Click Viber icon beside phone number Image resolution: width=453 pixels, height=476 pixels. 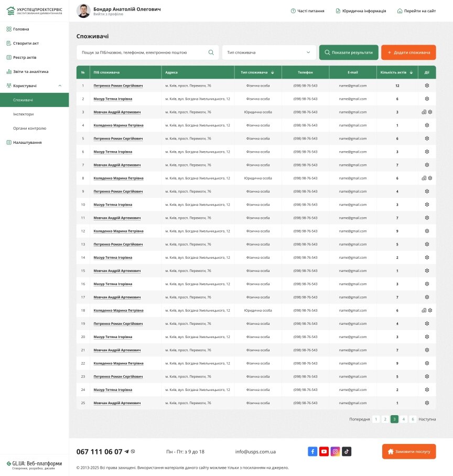133,451
